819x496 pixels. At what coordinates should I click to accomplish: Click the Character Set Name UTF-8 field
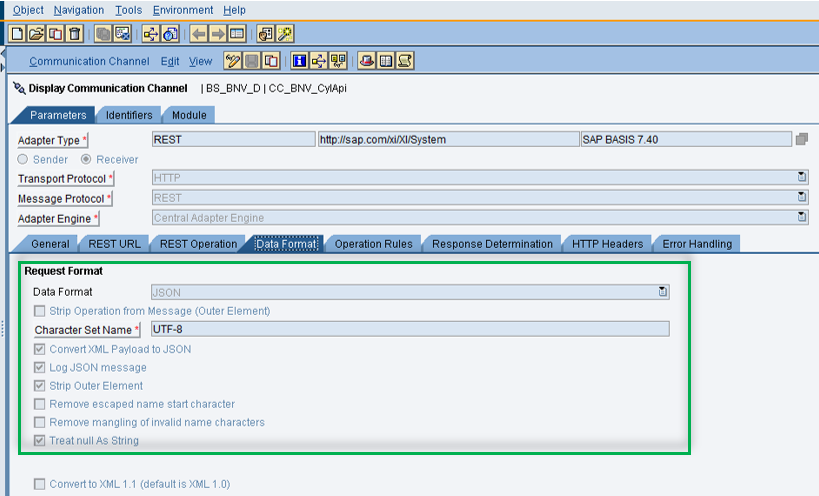click(410, 329)
